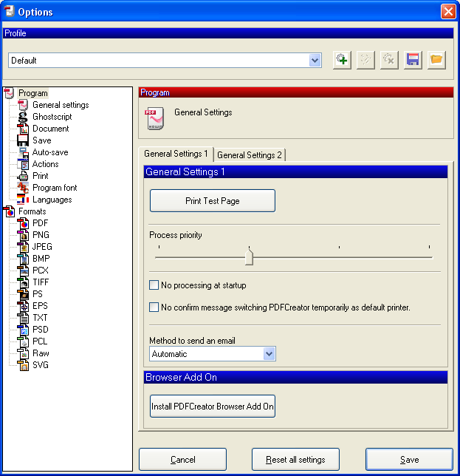Click the PCX format icon

click(x=23, y=271)
